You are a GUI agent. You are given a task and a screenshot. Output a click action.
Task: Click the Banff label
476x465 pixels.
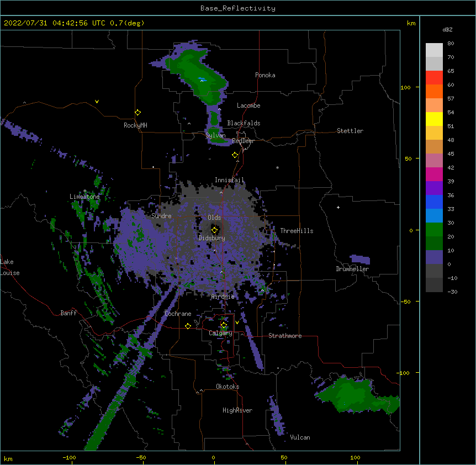pos(68,313)
